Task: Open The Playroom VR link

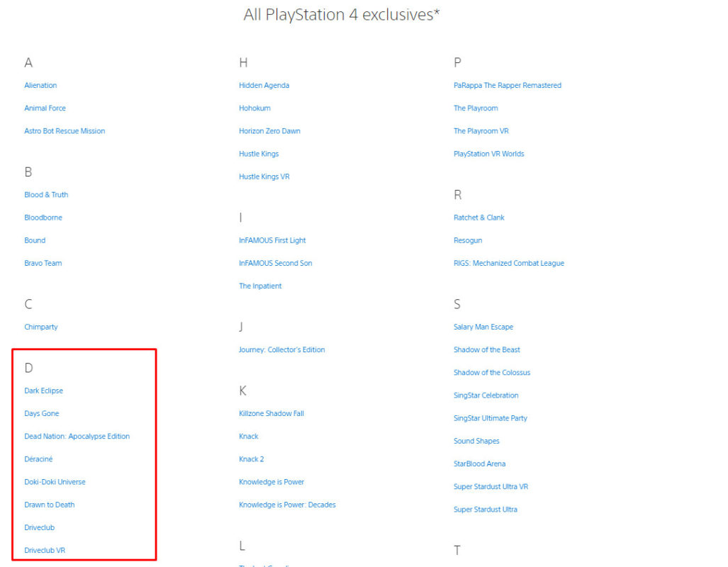Action: [x=481, y=131]
